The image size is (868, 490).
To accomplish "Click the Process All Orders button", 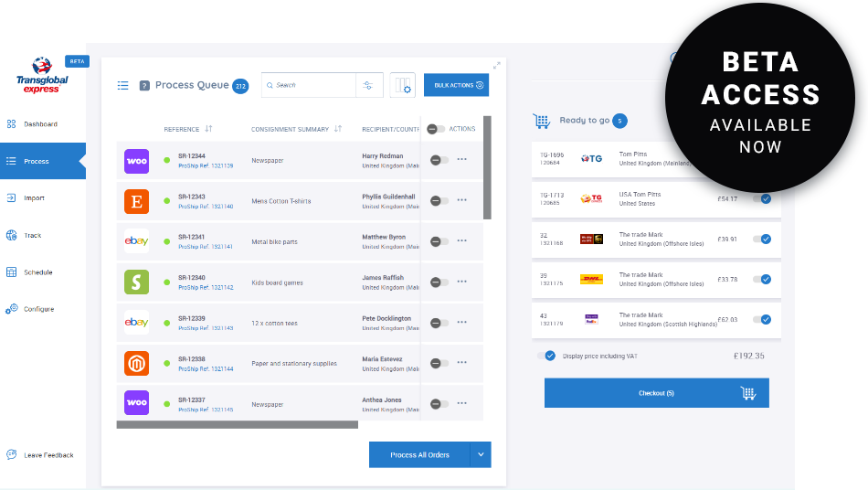I will [x=419, y=454].
